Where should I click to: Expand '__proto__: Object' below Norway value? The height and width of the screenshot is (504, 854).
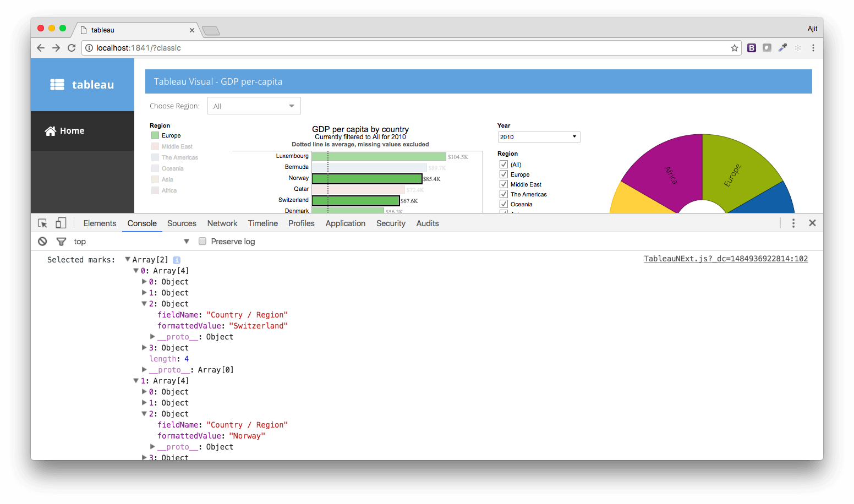point(152,447)
